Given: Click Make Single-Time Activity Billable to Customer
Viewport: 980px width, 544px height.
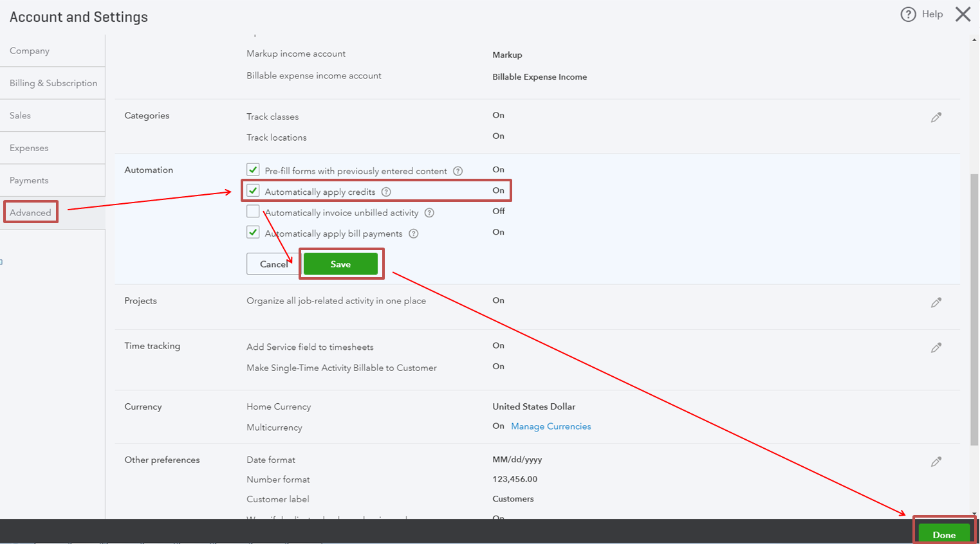Looking at the screenshot, I should tap(342, 368).
